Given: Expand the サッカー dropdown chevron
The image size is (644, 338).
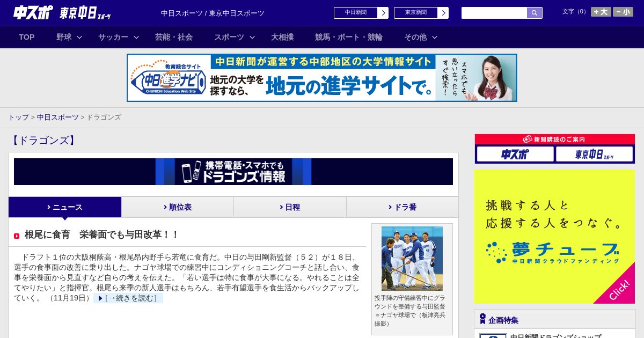Looking at the screenshot, I should pyautogui.click(x=136, y=37).
